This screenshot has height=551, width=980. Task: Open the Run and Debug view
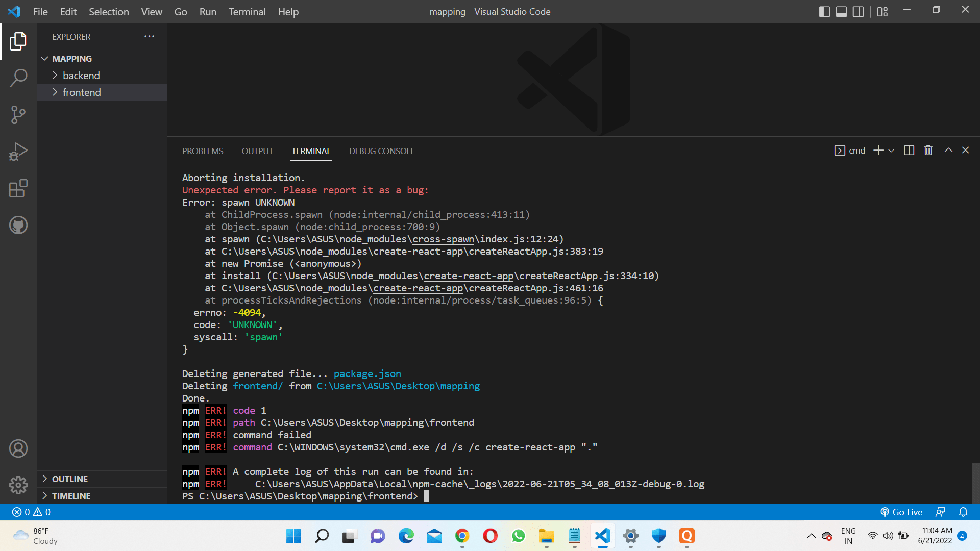pos(18,151)
